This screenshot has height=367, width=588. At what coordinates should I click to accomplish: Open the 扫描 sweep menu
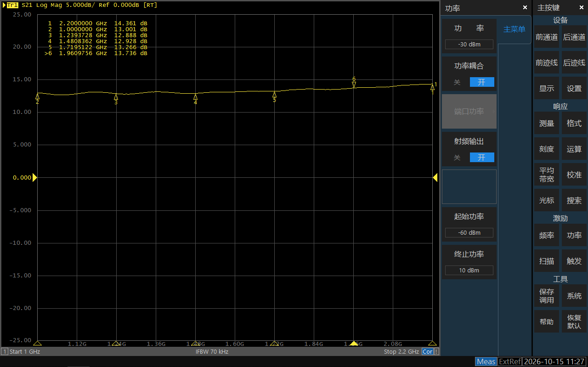coord(547,261)
